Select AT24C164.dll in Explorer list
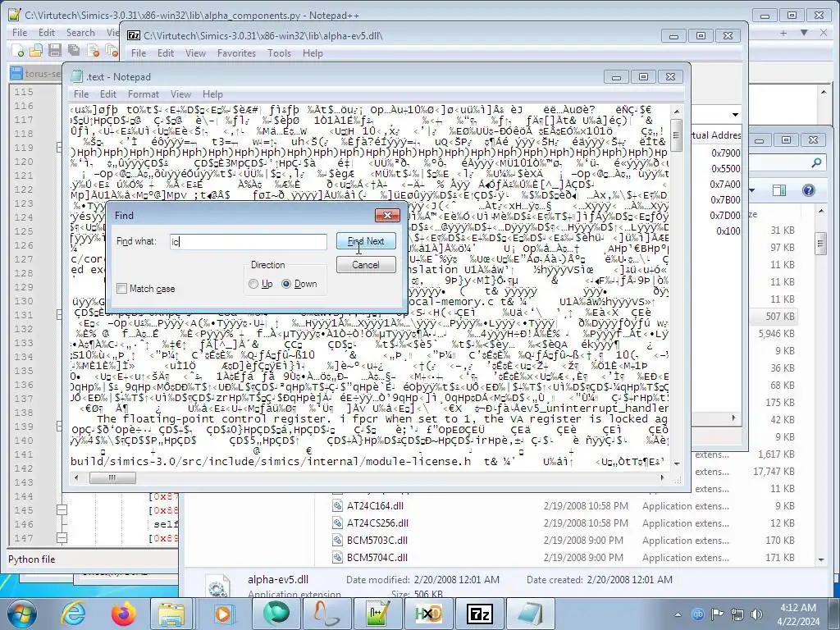This screenshot has width=840, height=630. (x=375, y=505)
